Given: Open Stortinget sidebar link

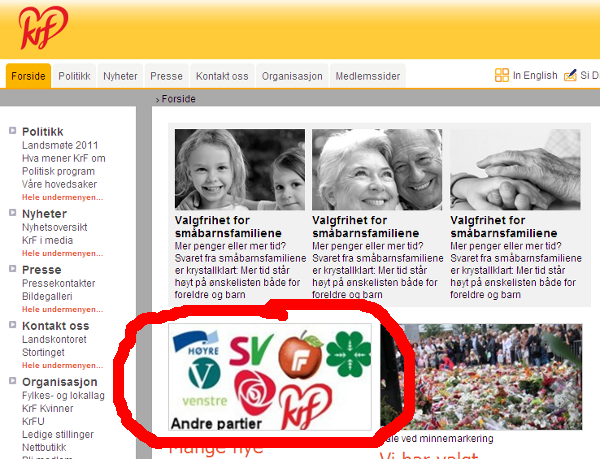Looking at the screenshot, I should click(43, 352).
